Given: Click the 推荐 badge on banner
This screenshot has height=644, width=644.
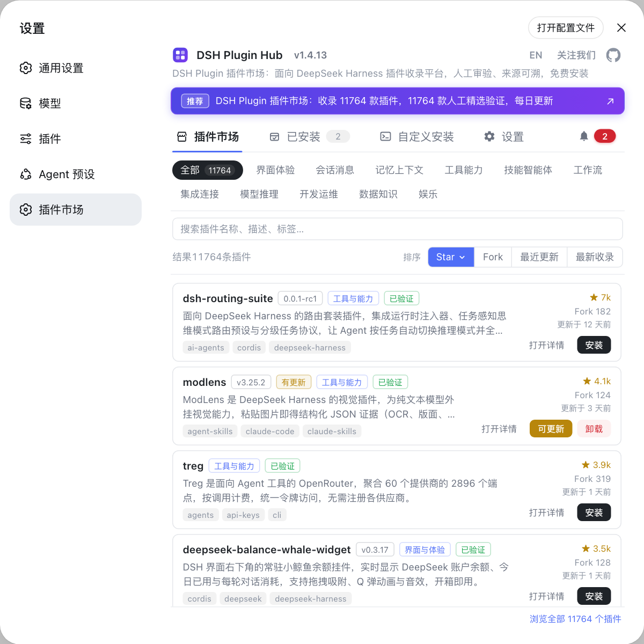Looking at the screenshot, I should (x=195, y=101).
